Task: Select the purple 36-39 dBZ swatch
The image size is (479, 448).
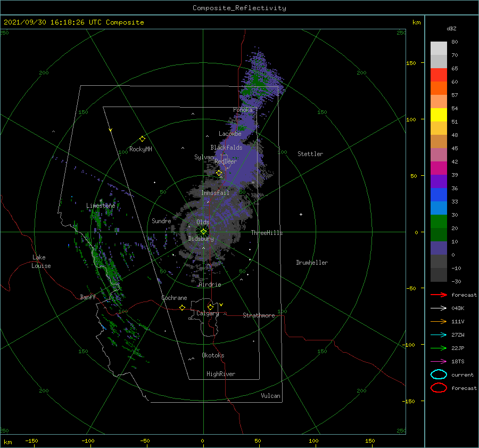Action: (439, 181)
